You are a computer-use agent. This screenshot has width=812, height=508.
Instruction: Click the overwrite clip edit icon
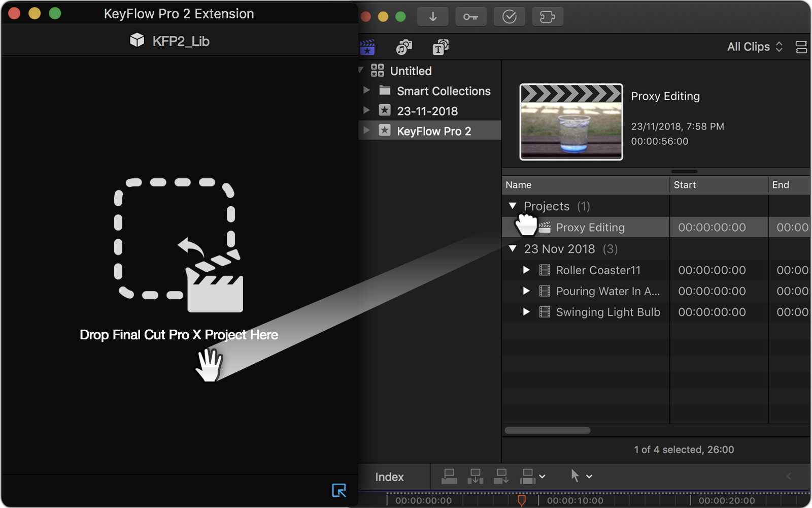[527, 476]
